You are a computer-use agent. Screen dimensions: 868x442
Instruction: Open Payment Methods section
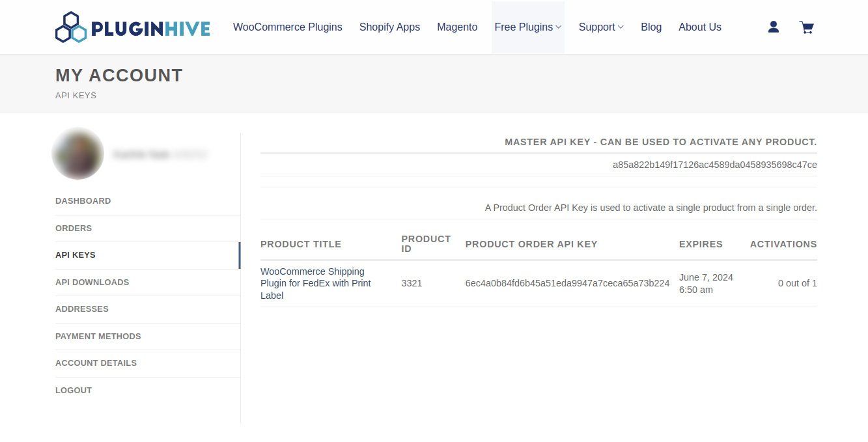(98, 337)
